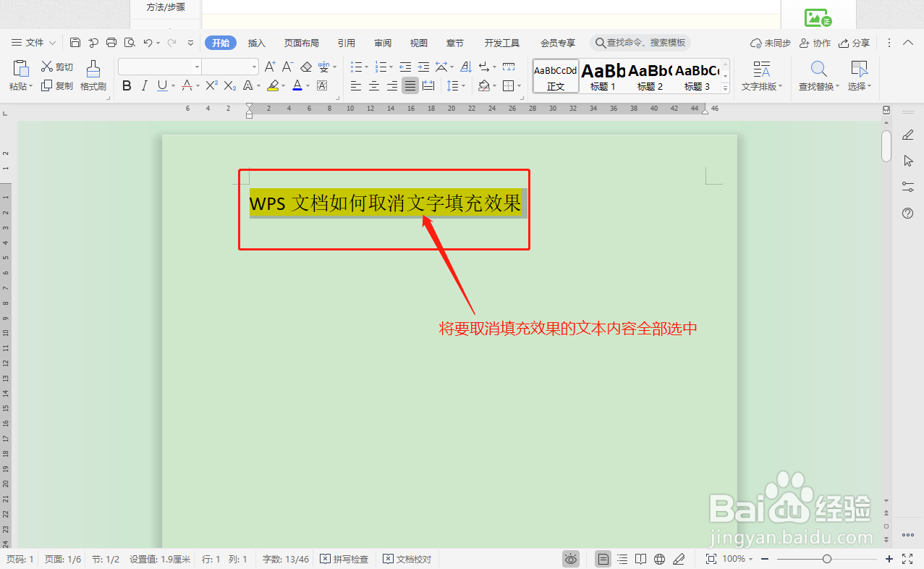This screenshot has width=924, height=569.
Task: Apply superscript formatting
Action: [211, 85]
